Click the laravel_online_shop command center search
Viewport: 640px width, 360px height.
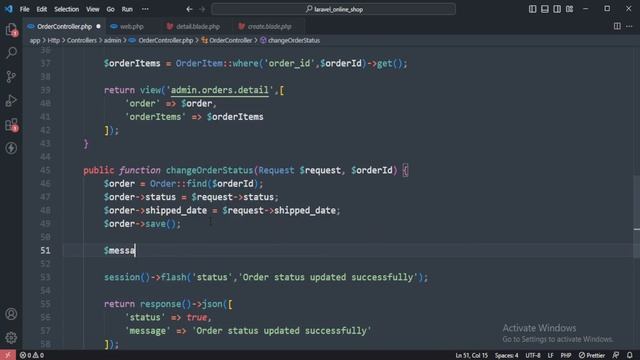(333, 9)
